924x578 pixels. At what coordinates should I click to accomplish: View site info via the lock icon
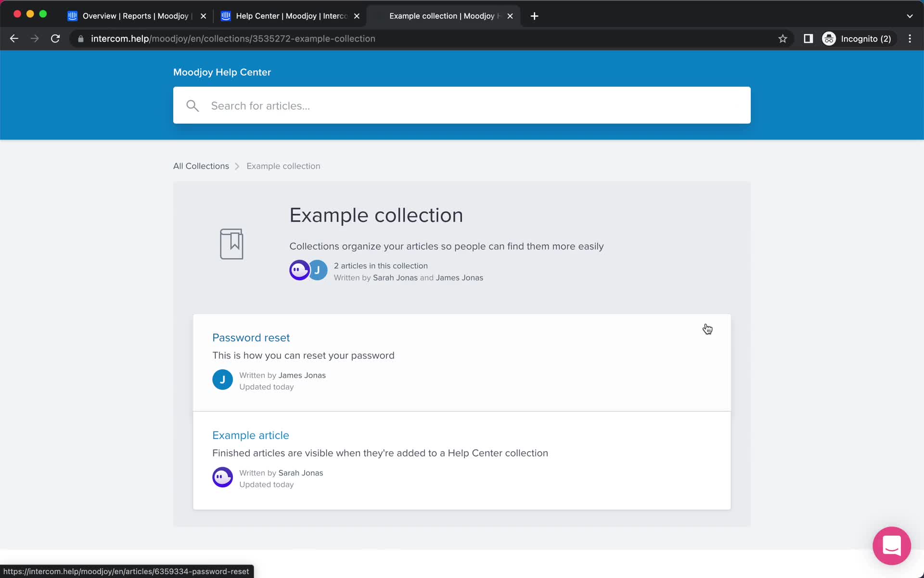81,39
